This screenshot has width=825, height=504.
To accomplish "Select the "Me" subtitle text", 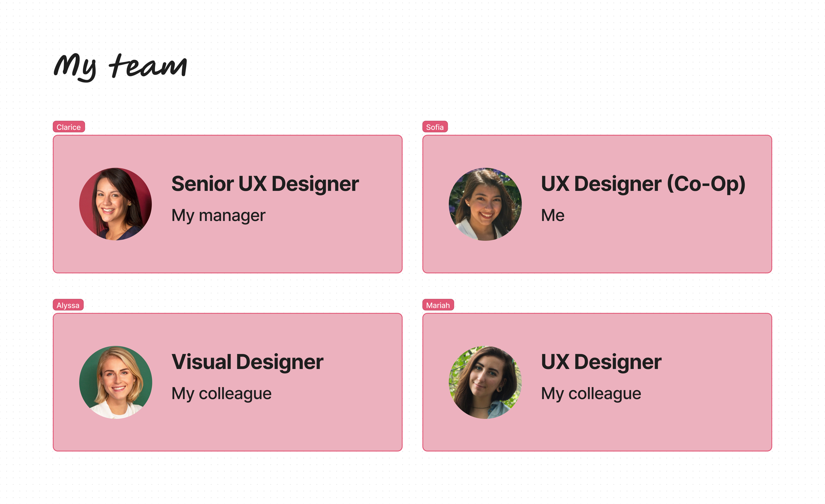I will 552,215.
